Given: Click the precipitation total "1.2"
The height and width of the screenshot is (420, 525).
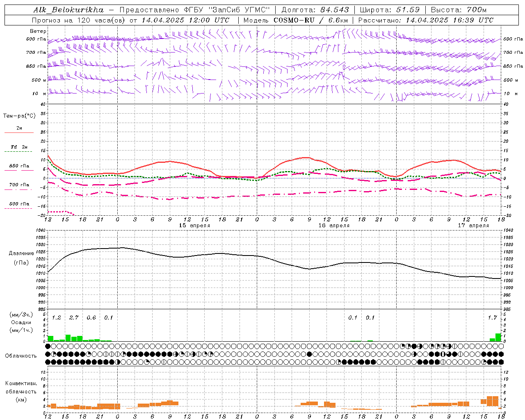Looking at the screenshot, I should click(x=56, y=317).
